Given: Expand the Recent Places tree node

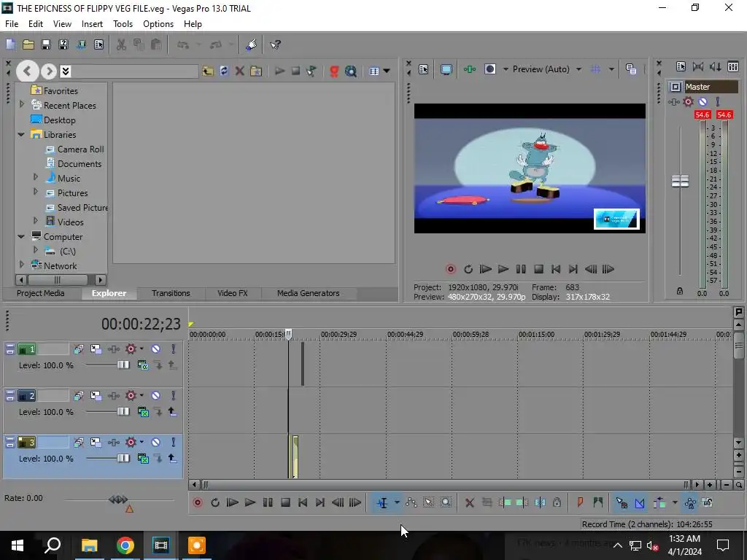Looking at the screenshot, I should [x=21, y=104].
